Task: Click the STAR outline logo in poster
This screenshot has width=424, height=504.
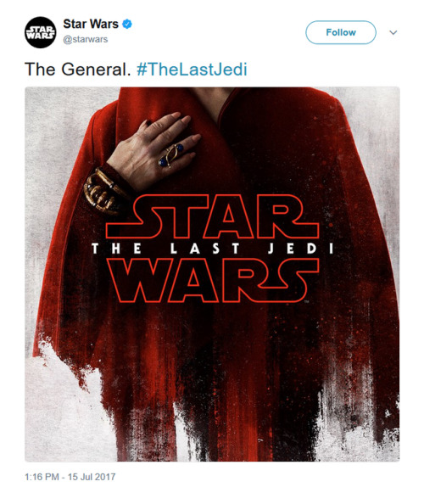Action: (x=212, y=216)
